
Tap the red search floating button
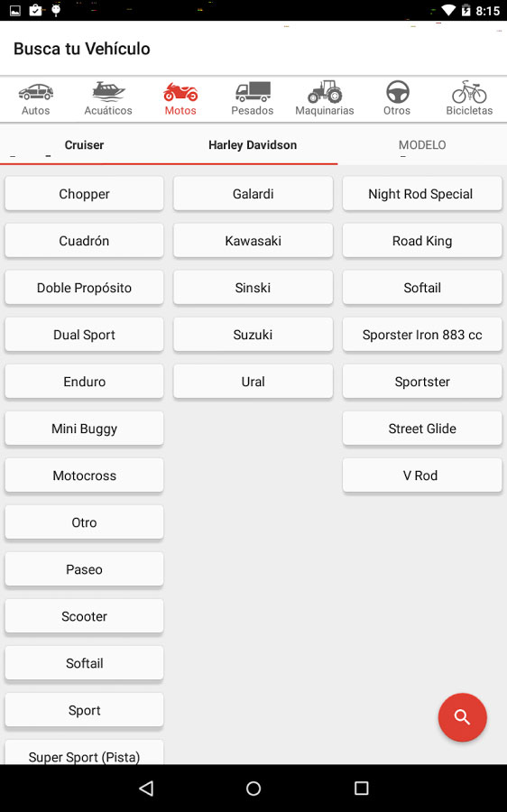point(462,717)
